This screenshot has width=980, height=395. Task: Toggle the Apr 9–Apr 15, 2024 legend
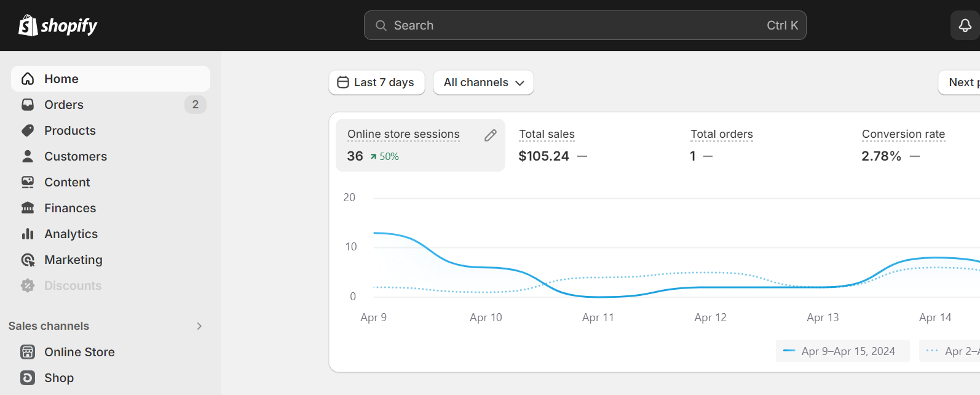(x=842, y=351)
